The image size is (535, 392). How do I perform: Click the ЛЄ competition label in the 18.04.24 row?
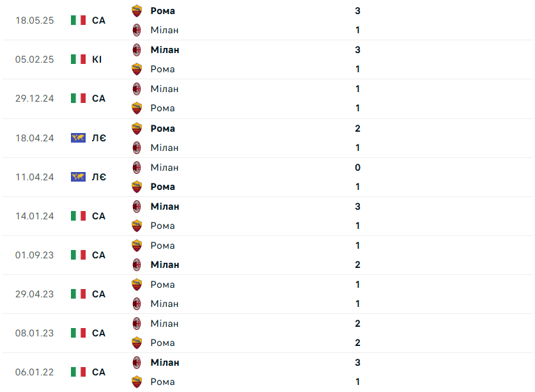[x=99, y=137]
